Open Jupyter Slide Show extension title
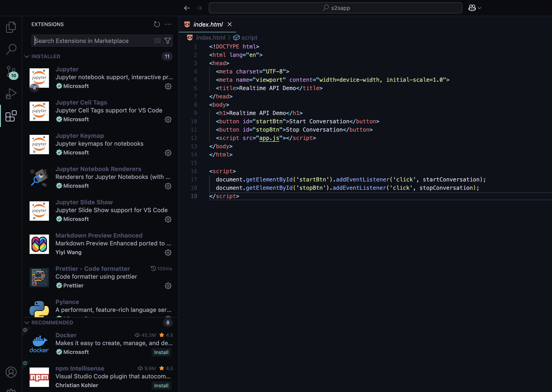 tap(84, 202)
